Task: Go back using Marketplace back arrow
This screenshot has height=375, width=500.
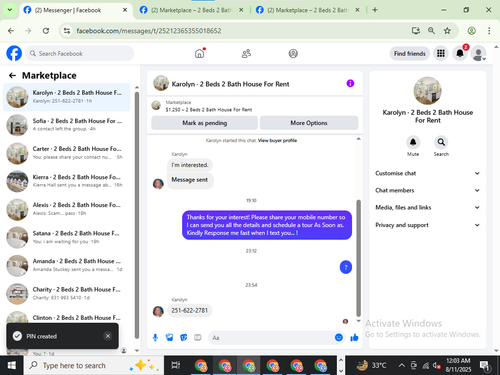Action: click(x=12, y=76)
